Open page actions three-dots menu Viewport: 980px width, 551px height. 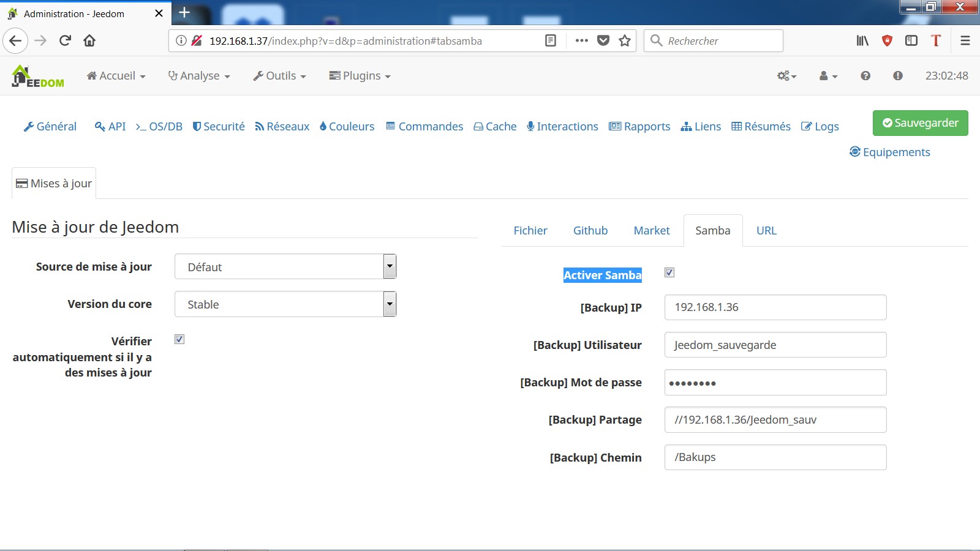582,41
